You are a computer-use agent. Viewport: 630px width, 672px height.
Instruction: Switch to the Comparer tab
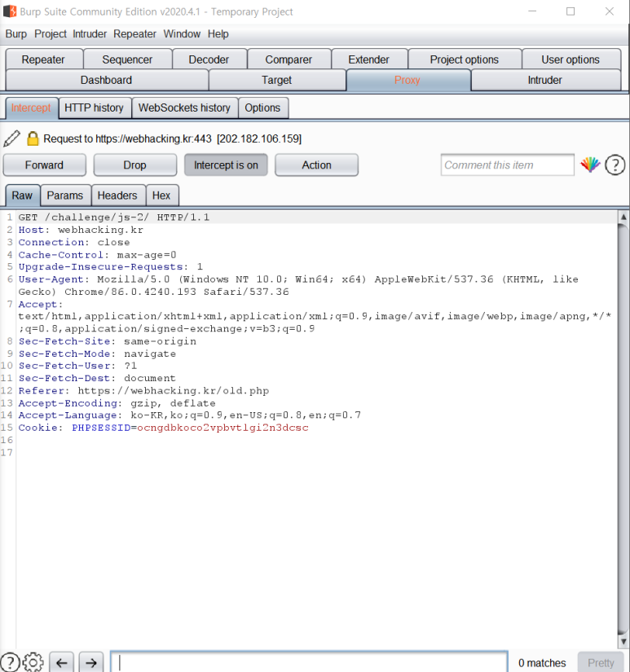[x=289, y=59]
